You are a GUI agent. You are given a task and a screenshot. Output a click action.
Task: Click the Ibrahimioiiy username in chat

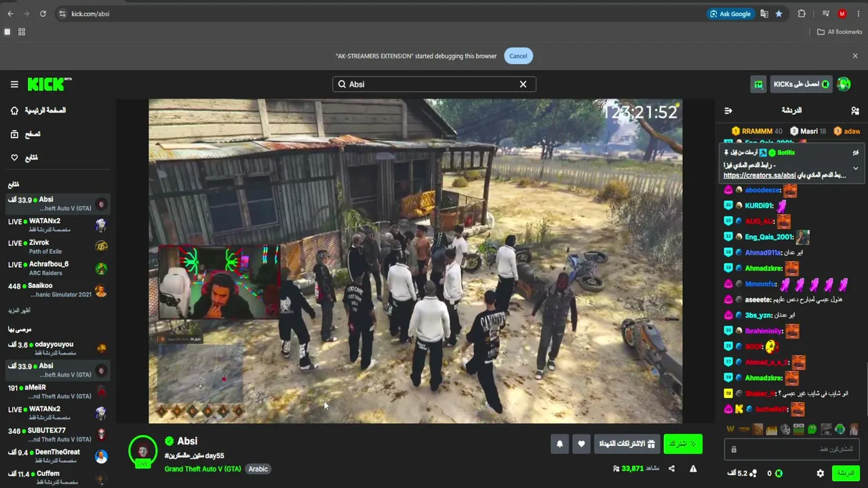tap(764, 331)
